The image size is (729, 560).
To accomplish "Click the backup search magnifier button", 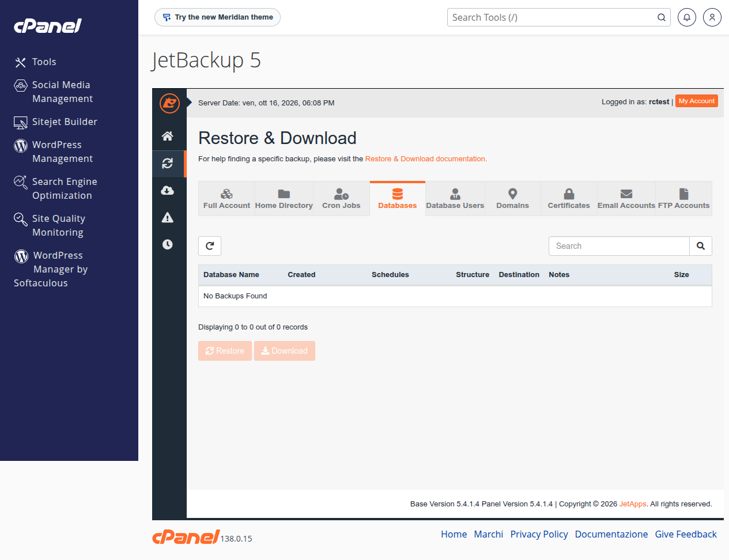I will click(x=701, y=246).
